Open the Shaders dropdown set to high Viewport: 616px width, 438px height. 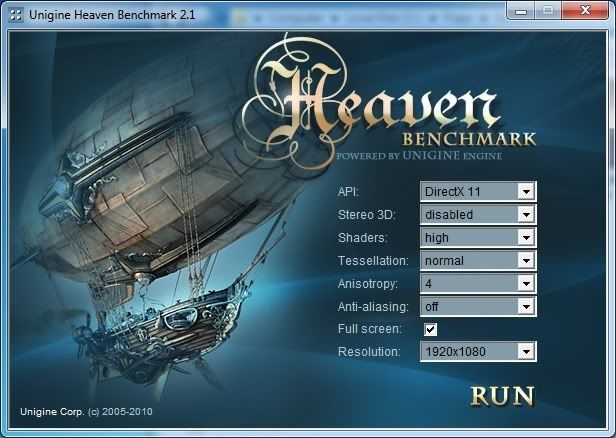478,237
